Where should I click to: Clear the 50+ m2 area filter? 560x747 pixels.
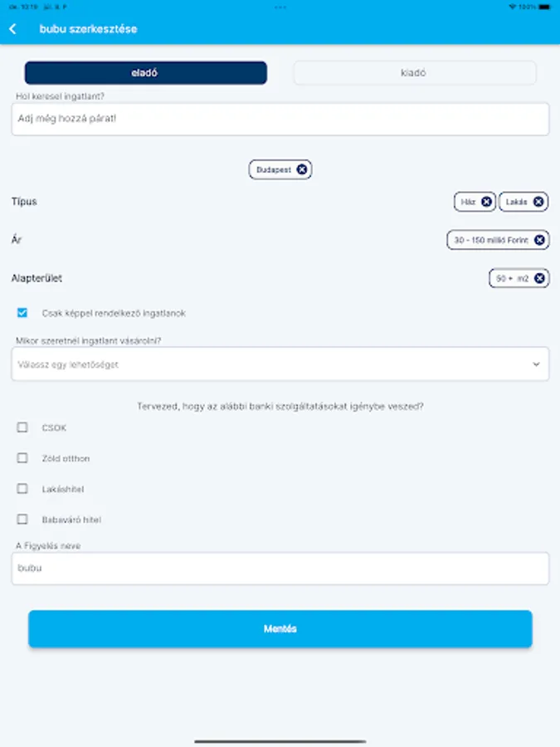[x=540, y=279]
